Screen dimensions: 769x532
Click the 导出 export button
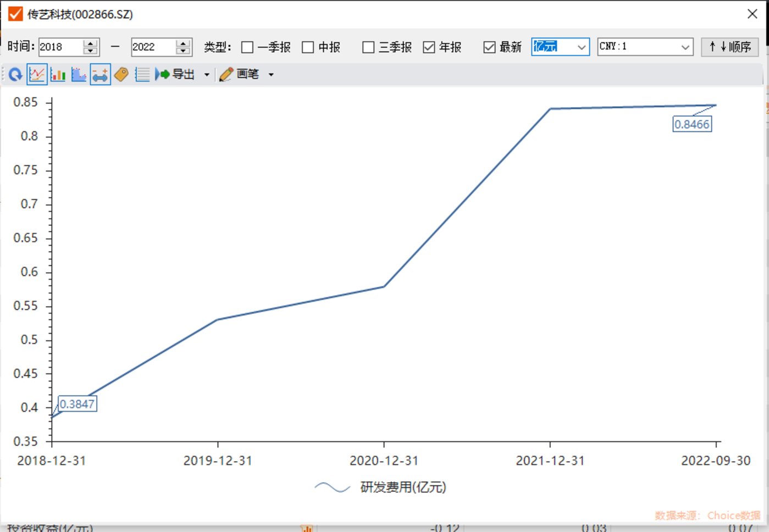coord(175,74)
